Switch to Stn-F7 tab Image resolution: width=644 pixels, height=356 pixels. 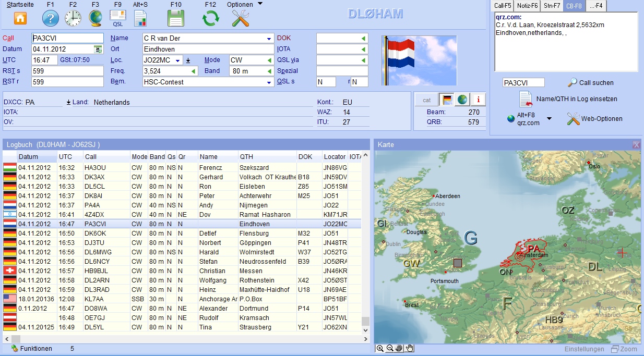pos(552,6)
